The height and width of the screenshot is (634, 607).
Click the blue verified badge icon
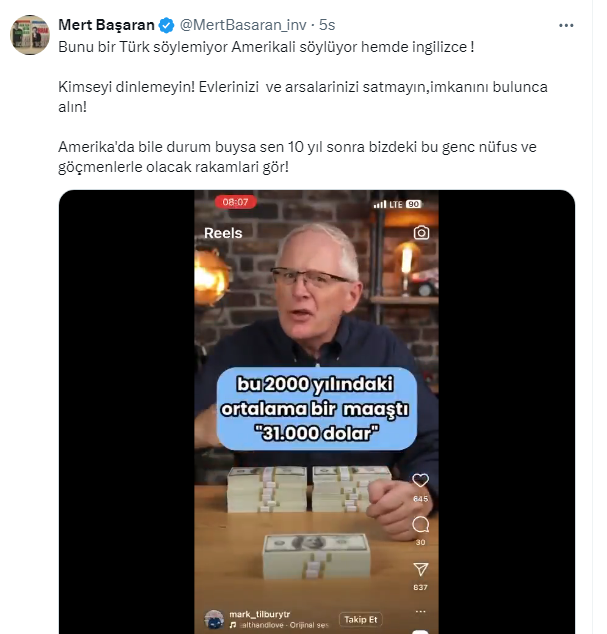click(166, 25)
